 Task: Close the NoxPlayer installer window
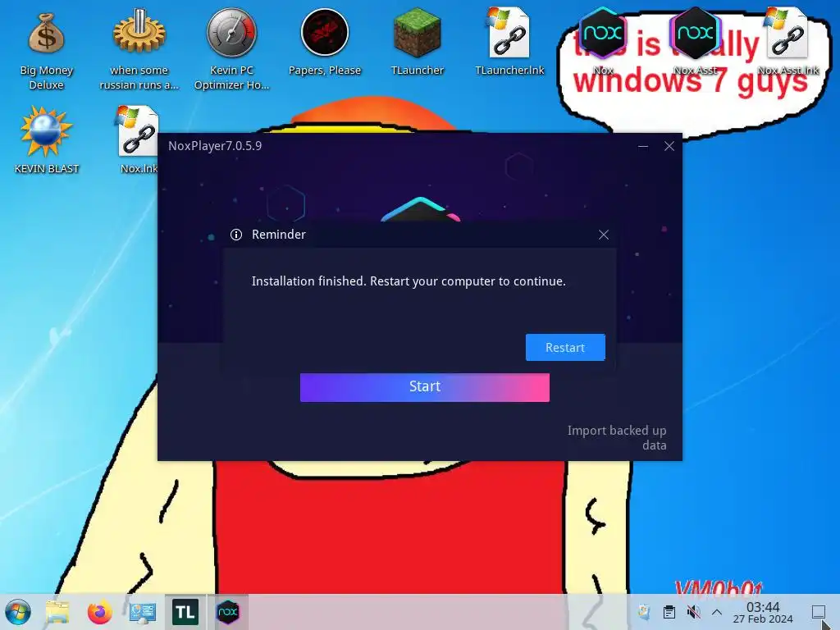pyautogui.click(x=669, y=146)
